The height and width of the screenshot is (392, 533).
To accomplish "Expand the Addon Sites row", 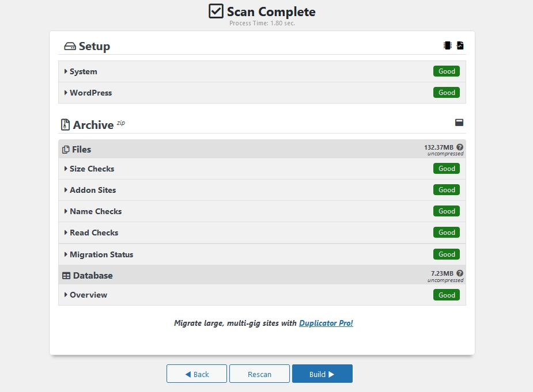I will [93, 191].
